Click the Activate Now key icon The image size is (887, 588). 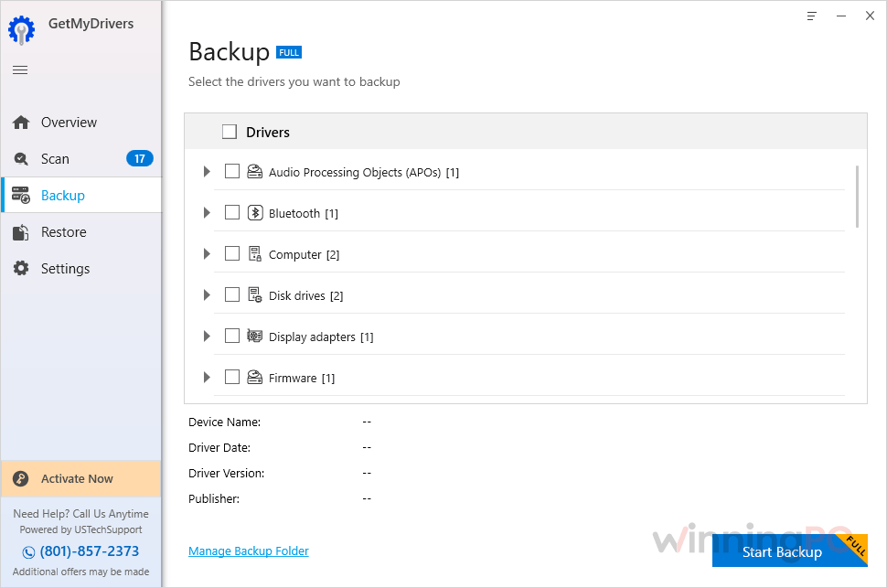point(21,479)
